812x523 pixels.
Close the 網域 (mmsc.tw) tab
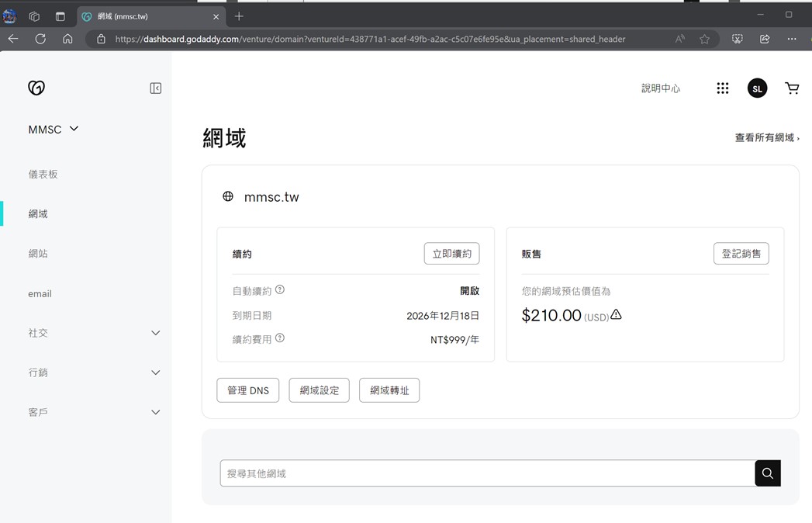216,16
